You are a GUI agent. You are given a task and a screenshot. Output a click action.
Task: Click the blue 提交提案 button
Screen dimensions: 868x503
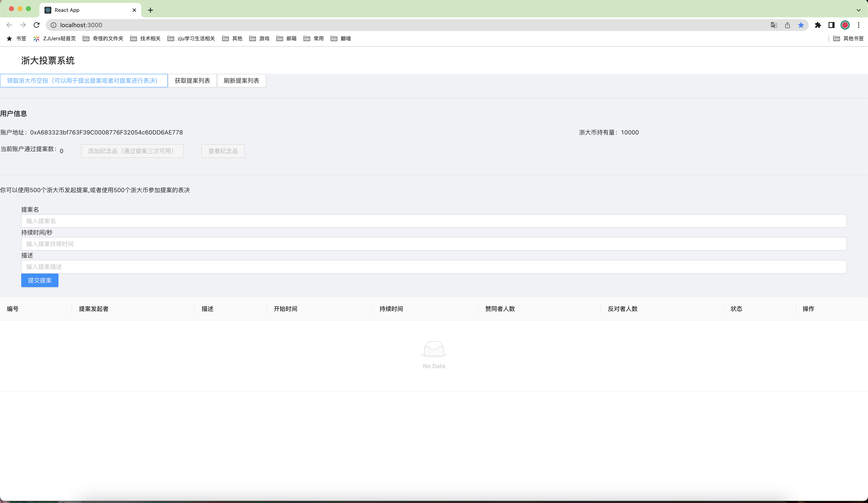(x=40, y=280)
